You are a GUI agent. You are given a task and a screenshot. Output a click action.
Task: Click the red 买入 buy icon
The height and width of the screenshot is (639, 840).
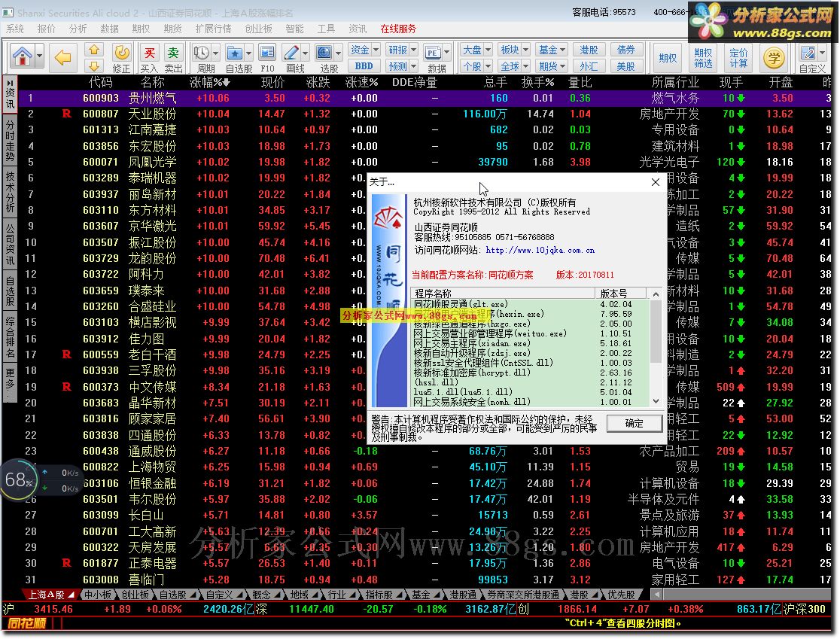pos(150,53)
